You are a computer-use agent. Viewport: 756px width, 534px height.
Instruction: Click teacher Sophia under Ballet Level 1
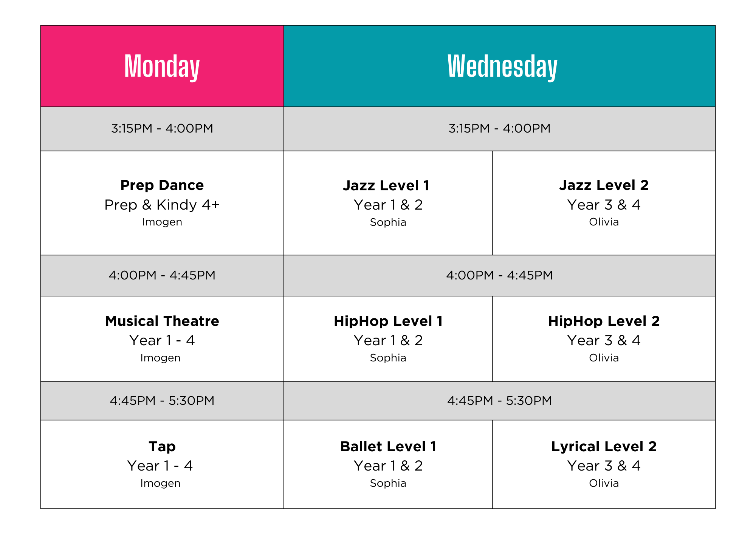pos(388,483)
